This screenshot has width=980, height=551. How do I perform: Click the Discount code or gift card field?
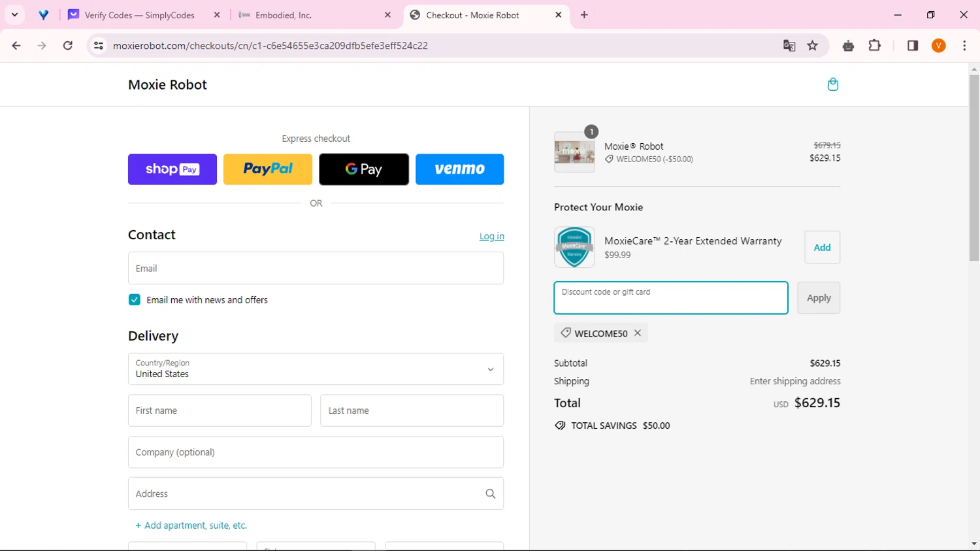[x=671, y=298]
